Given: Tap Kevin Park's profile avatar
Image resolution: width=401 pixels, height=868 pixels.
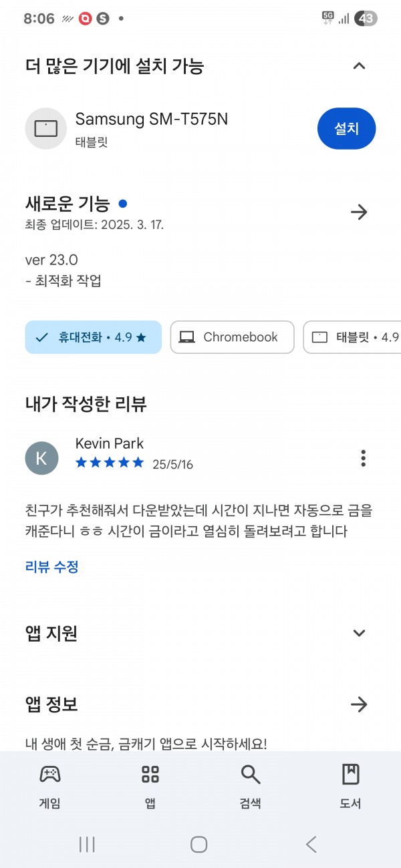Looking at the screenshot, I should 41,458.
